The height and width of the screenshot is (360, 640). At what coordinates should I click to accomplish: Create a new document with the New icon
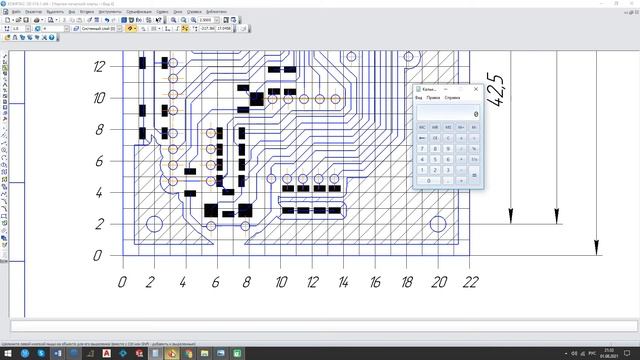pyautogui.click(x=7, y=20)
